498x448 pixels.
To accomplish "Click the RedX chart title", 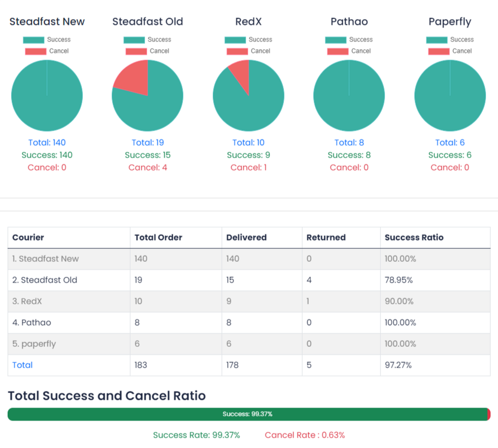I will [x=248, y=22].
